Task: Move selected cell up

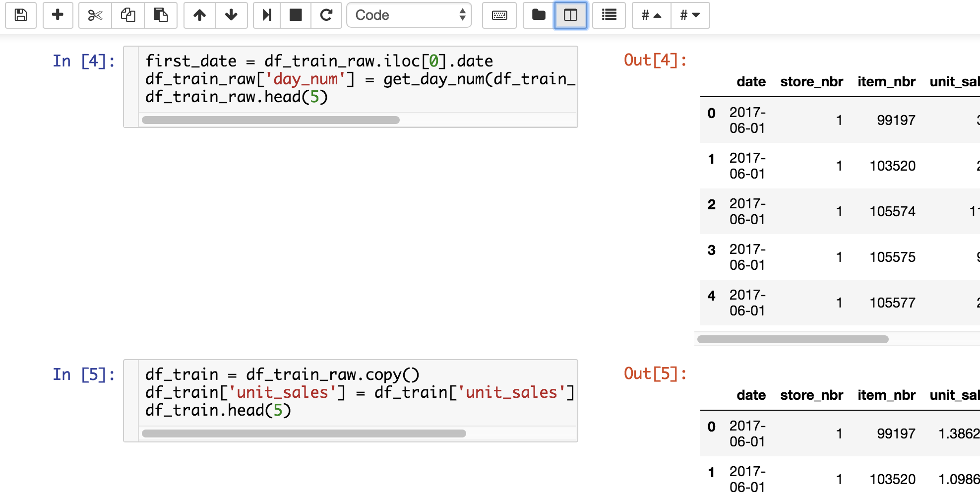Action: [x=199, y=15]
